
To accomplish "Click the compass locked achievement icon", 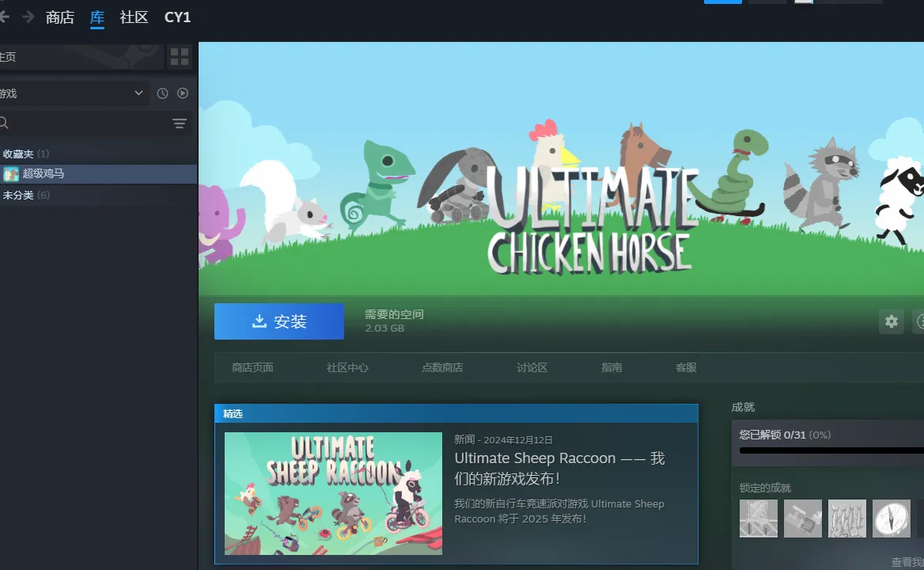I will pyautogui.click(x=891, y=519).
